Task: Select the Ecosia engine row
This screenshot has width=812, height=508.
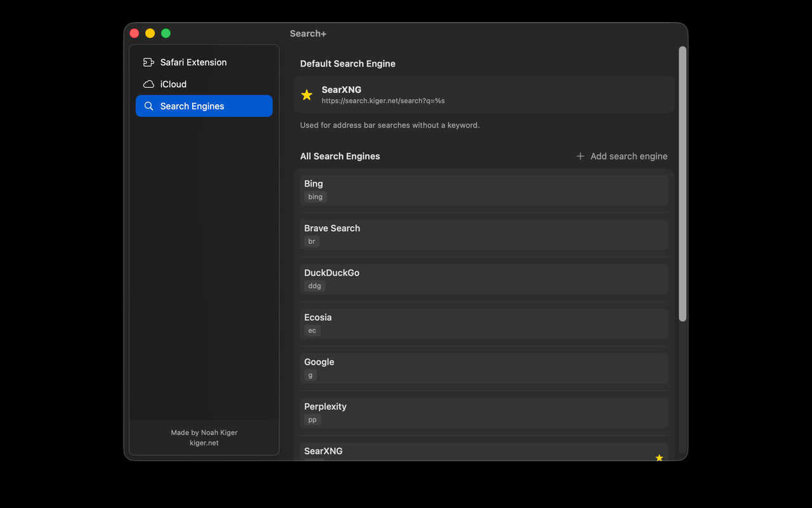Action: click(484, 324)
